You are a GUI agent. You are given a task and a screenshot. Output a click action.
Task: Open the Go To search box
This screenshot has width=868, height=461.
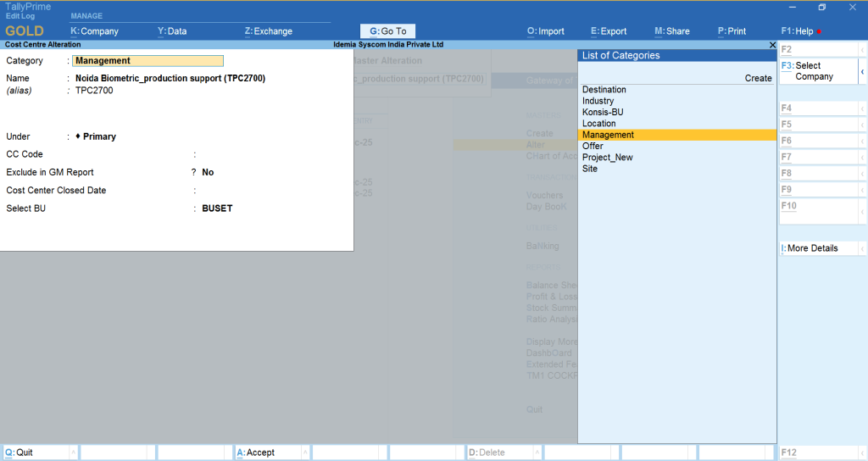tap(388, 31)
